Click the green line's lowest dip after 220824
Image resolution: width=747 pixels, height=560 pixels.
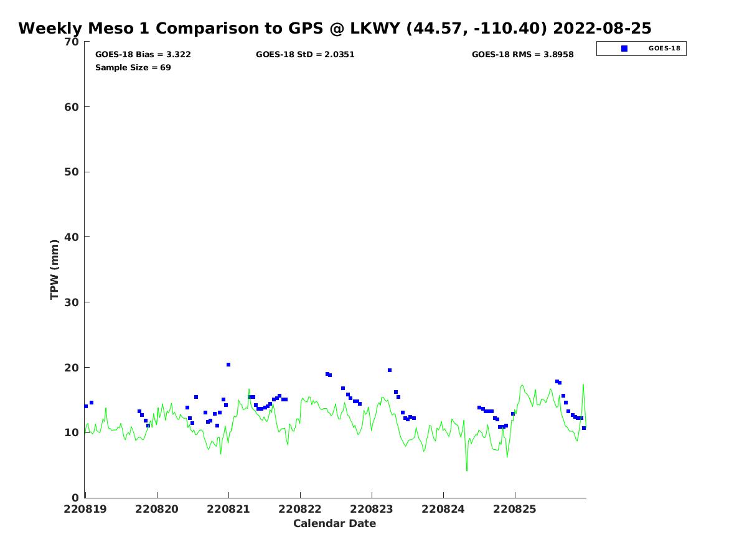(467, 470)
